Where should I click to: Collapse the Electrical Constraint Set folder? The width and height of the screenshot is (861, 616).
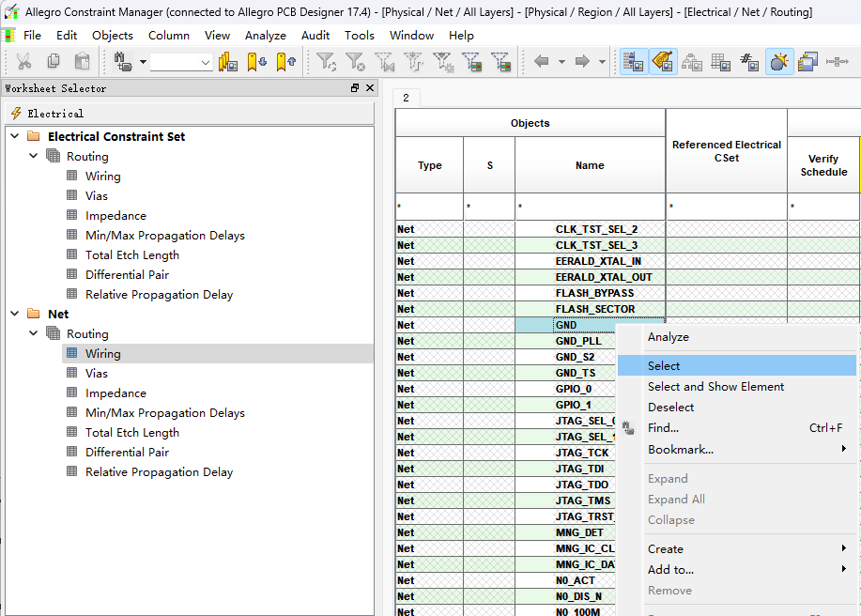point(15,136)
